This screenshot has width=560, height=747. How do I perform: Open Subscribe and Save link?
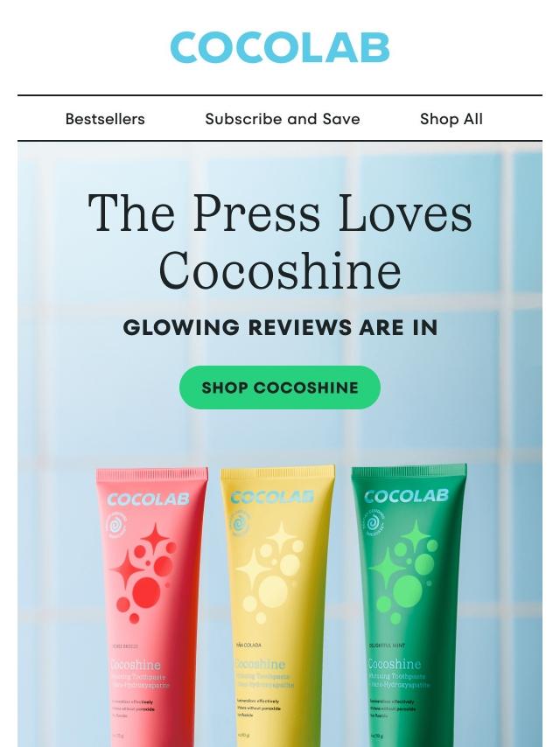click(x=282, y=119)
